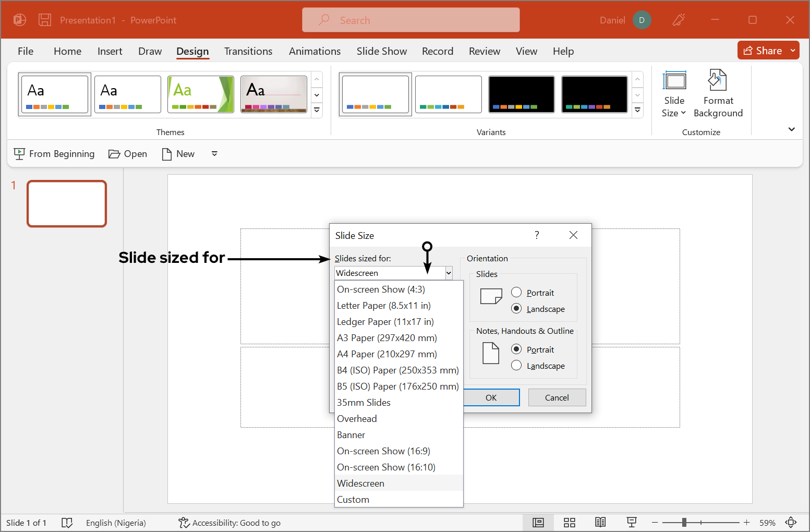Click the Format Background icon
The width and height of the screenshot is (810, 532).
point(717,81)
